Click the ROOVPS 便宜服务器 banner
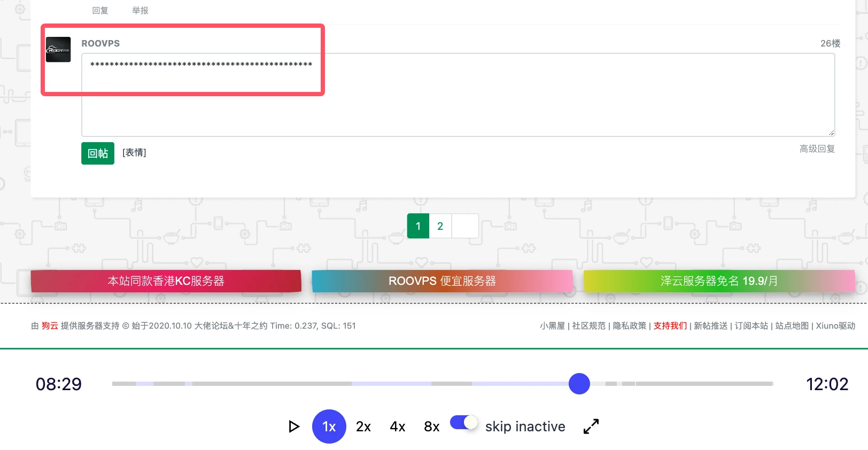Image resolution: width=868 pixels, height=450 pixels. coord(442,281)
